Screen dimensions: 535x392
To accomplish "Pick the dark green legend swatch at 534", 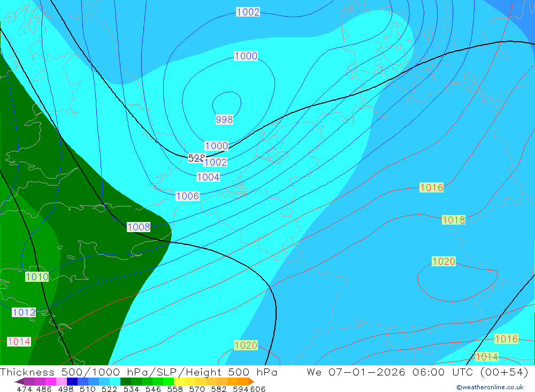I will click(x=126, y=381).
